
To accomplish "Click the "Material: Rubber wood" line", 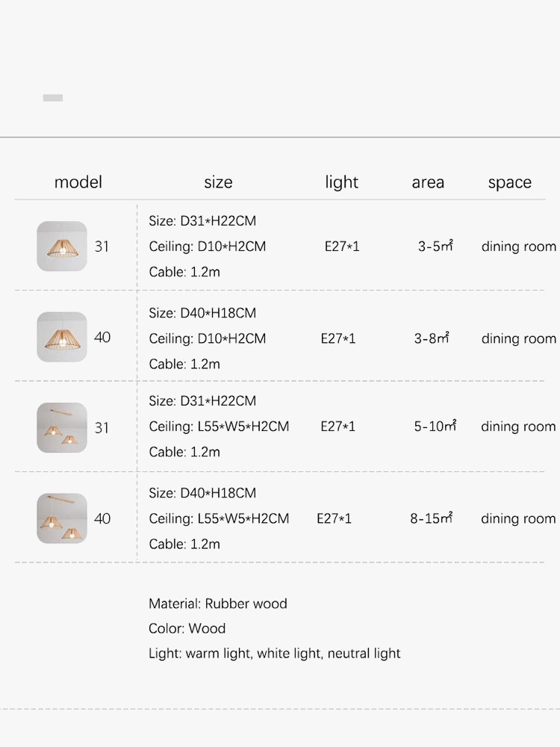I will point(218,604).
